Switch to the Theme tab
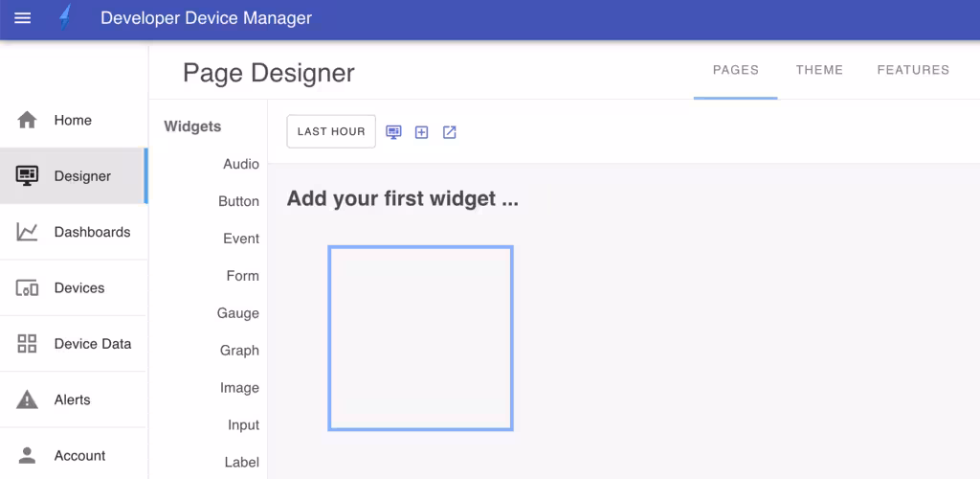980x479 pixels. (x=819, y=70)
